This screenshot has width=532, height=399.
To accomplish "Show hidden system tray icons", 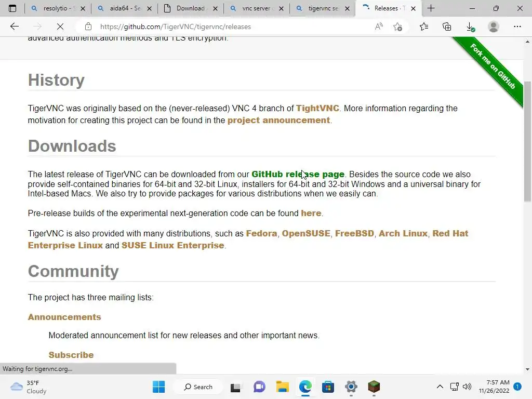I will tap(440, 387).
